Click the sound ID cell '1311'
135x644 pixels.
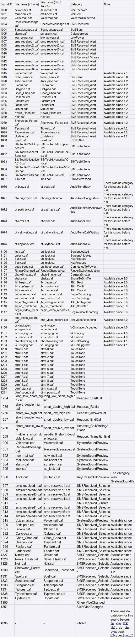coord(5,503)
